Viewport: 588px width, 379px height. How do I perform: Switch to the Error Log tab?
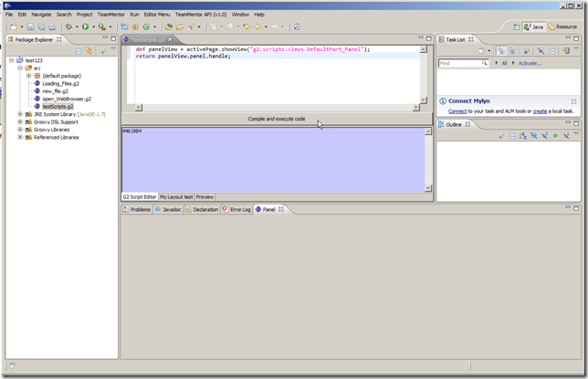241,209
